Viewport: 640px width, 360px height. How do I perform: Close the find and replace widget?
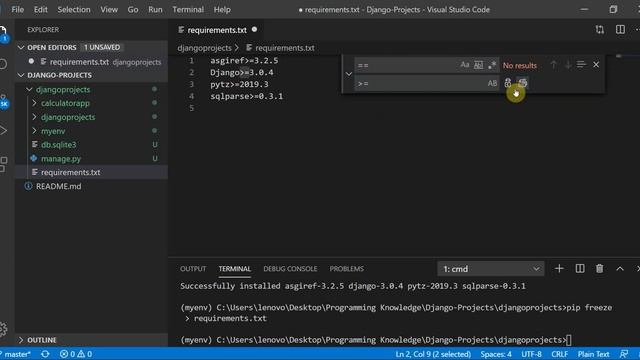(x=596, y=65)
